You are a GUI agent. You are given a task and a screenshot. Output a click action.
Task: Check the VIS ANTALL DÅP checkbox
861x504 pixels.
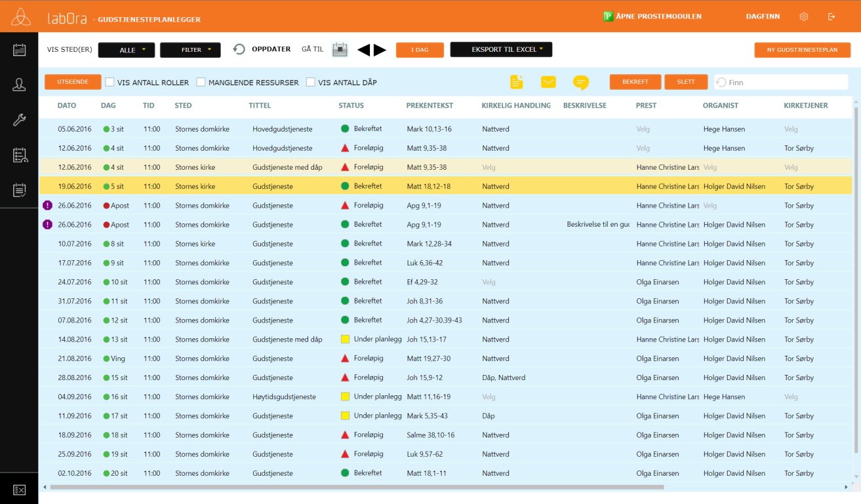pos(311,83)
